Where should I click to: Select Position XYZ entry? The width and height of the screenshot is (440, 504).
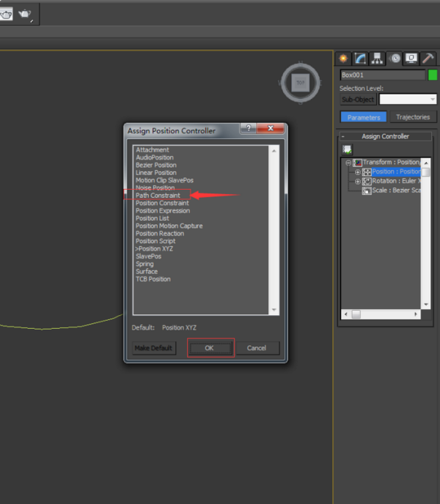tap(154, 249)
